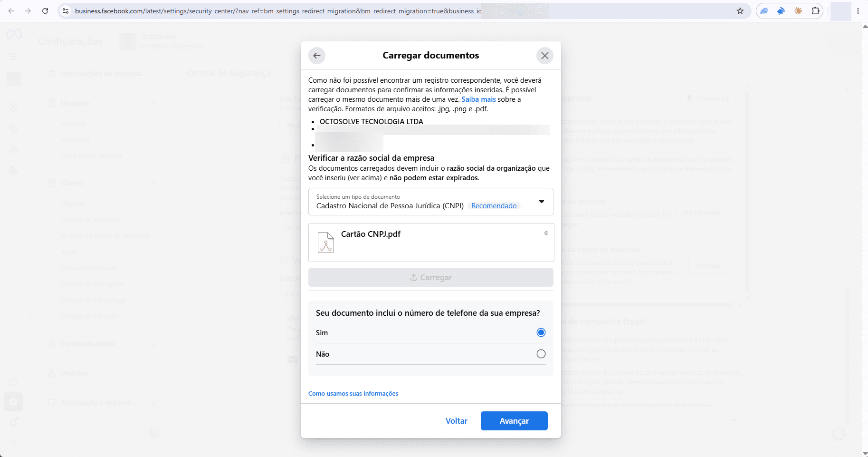Open Contas comerciais in the menu

pyautogui.click(x=89, y=268)
